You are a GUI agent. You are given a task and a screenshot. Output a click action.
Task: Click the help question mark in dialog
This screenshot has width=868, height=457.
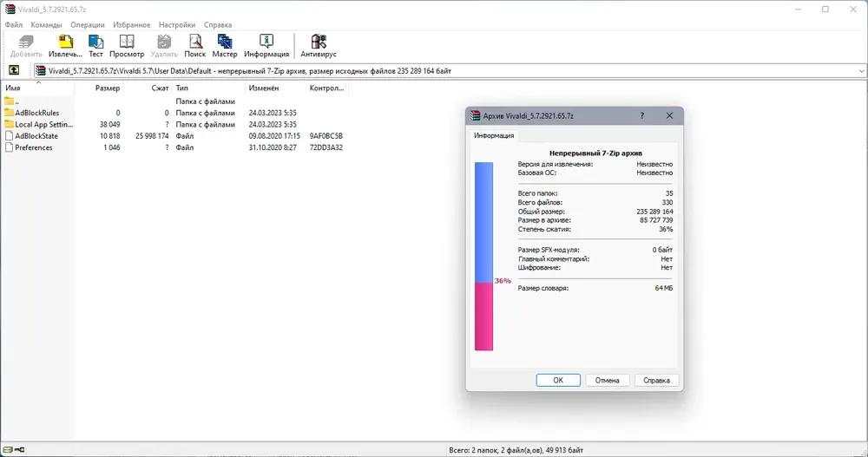(642, 115)
